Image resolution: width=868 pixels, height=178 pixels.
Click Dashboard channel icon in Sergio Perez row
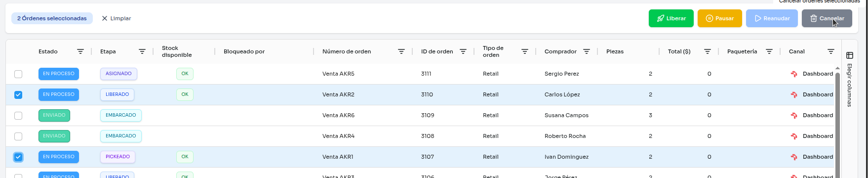tap(794, 74)
